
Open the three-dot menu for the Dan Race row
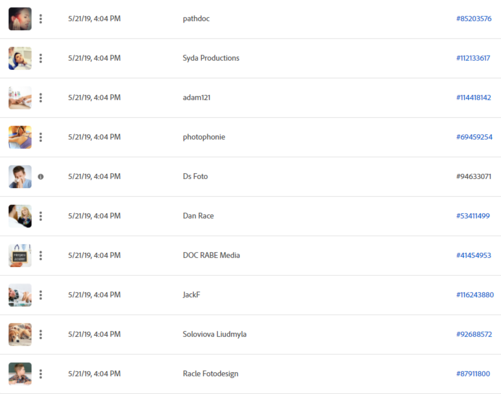(x=41, y=216)
